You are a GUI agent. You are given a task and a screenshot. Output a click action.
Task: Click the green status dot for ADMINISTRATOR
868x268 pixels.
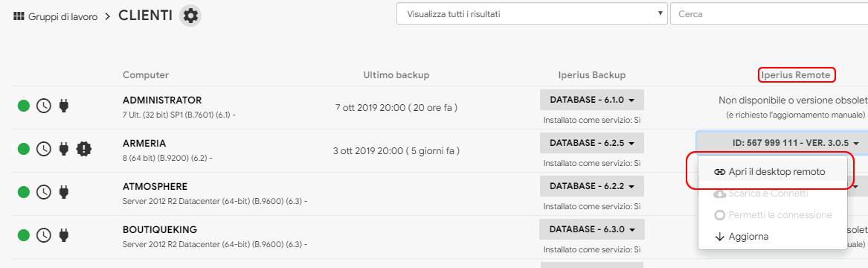(24, 105)
